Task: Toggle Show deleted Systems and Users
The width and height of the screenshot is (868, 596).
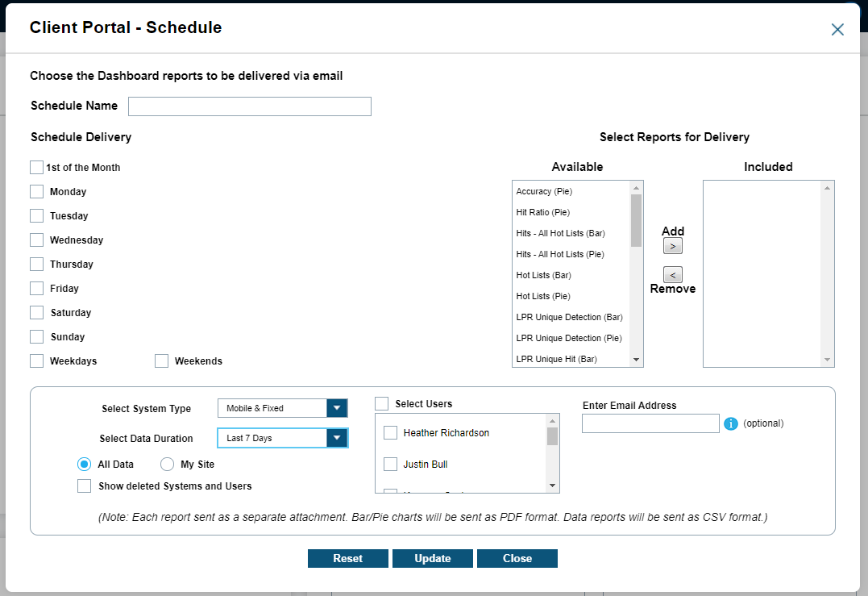Action: [85, 486]
